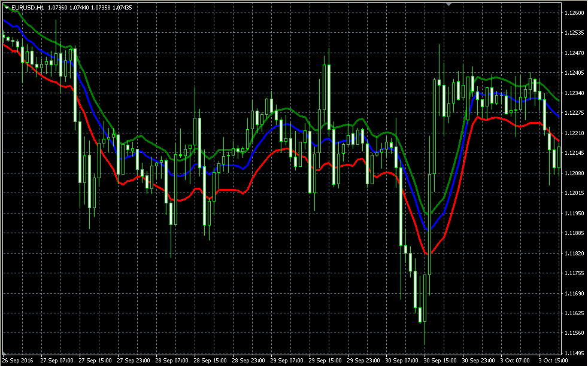Click the blue line's lowest trough point
This screenshot has height=366, width=588.
[429, 229]
